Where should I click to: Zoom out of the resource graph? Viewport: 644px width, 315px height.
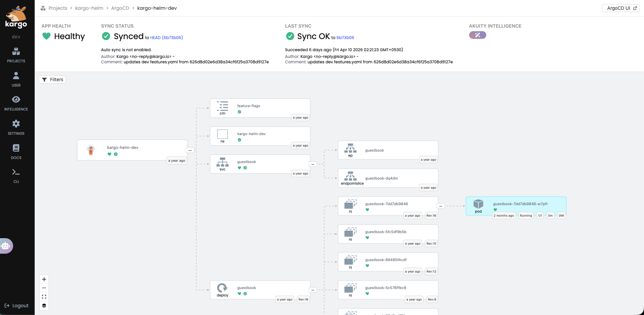[44, 288]
